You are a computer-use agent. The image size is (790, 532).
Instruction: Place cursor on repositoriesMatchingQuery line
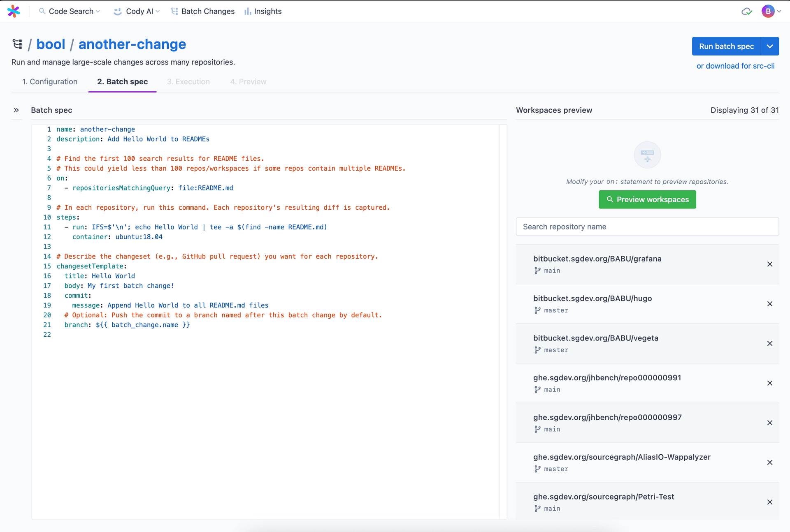click(149, 188)
